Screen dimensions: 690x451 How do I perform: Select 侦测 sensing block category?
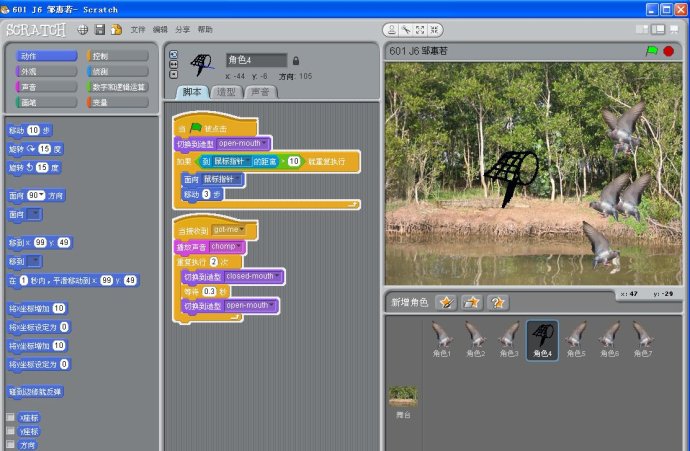pos(118,71)
